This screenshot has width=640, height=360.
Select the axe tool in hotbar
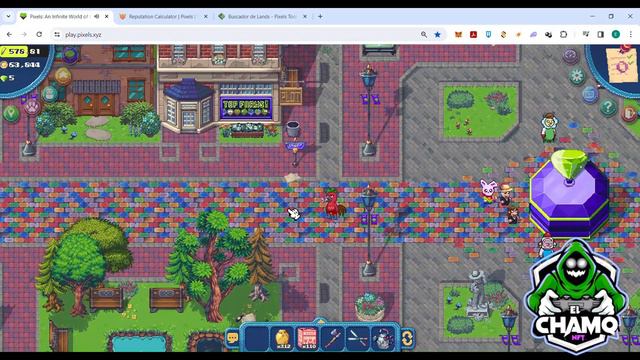click(x=333, y=338)
